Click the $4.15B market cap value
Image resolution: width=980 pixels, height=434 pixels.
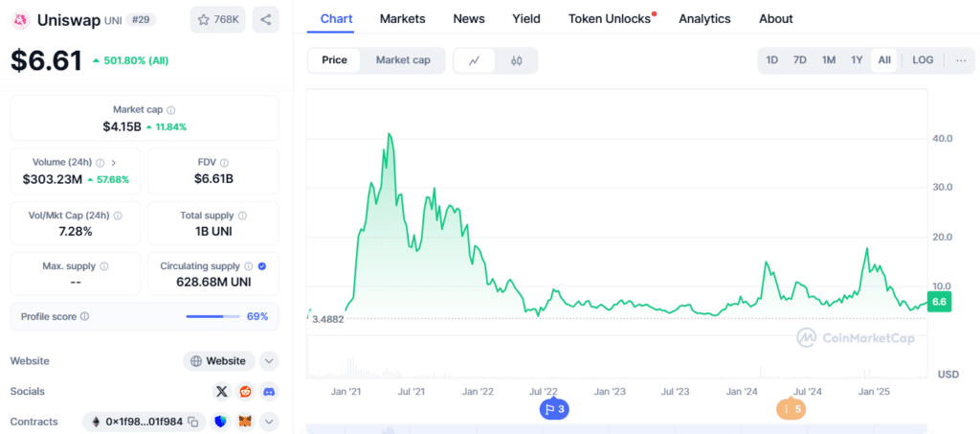tap(122, 127)
